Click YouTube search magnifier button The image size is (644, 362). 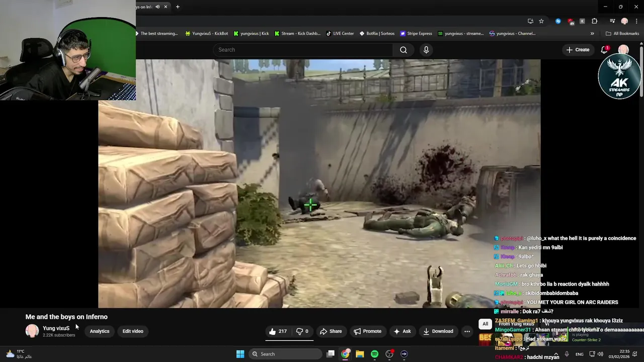tap(404, 50)
